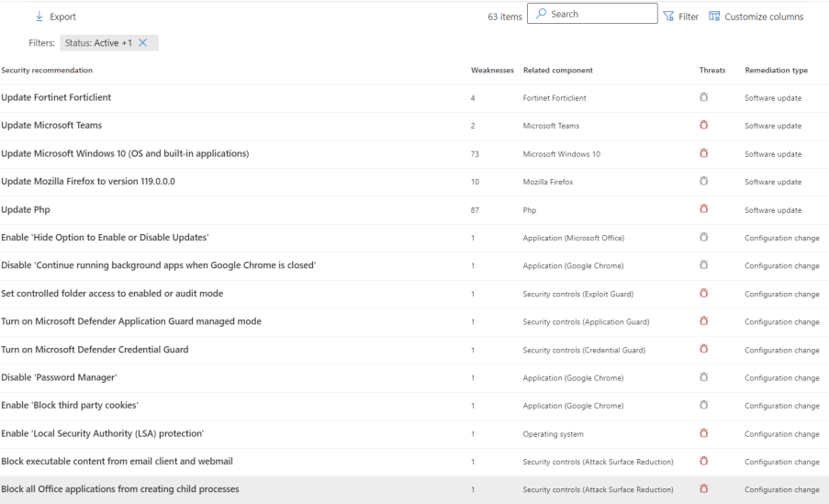Open Update Microsoft Windows 10 recommendation
Viewport: 829px width, 504px height.
point(125,153)
